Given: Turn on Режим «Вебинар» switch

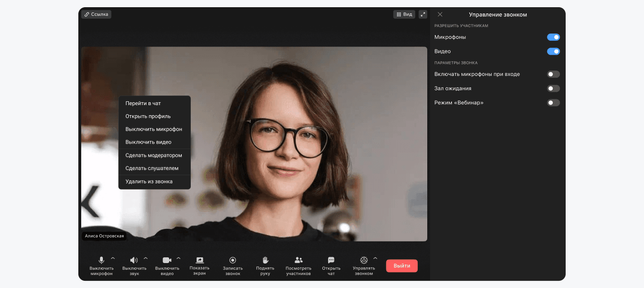Looking at the screenshot, I should pyautogui.click(x=553, y=103).
